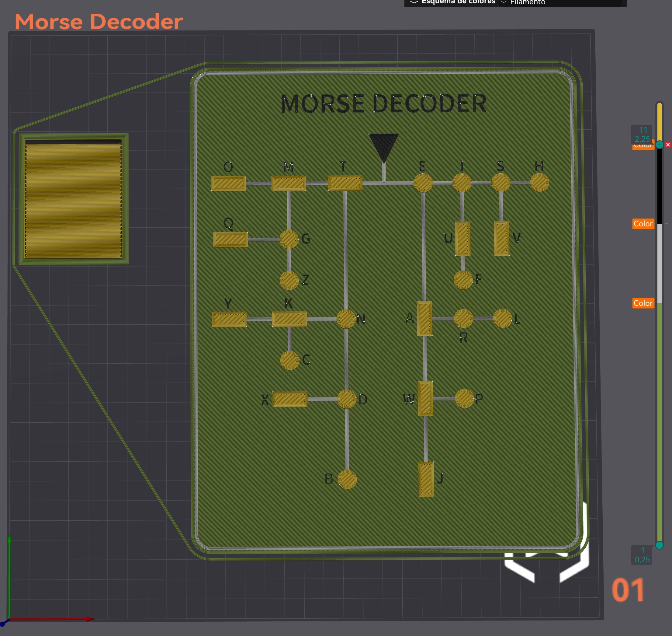
Task: Click the yellow circle node for letter E
Action: click(423, 183)
